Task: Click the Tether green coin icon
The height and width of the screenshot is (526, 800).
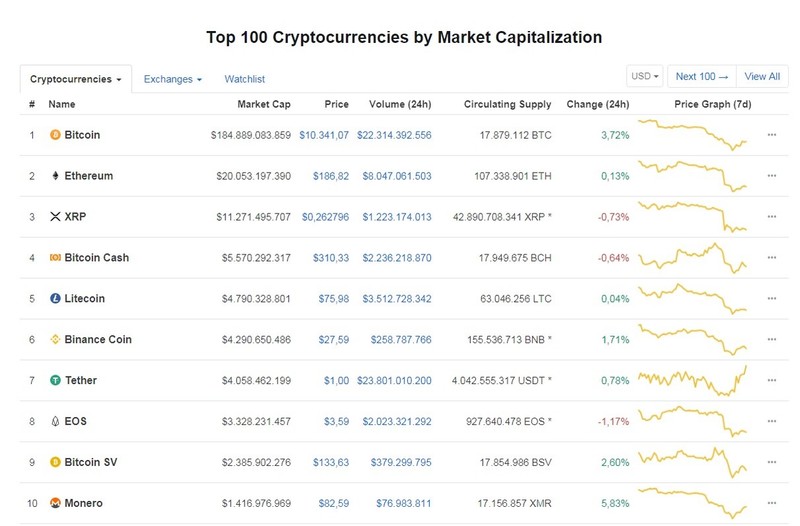Action: [55, 381]
